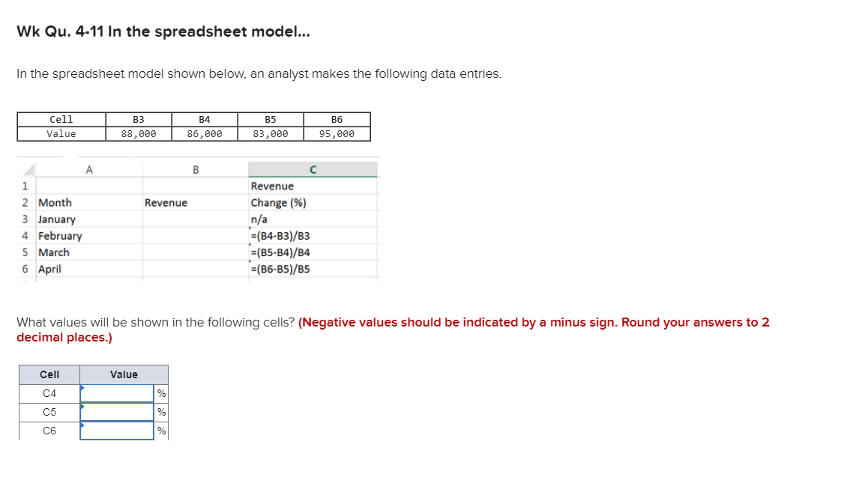Select the cell containing formula =(B6-B5)/B5
Viewport: 841px width, 504px height.
281,270
